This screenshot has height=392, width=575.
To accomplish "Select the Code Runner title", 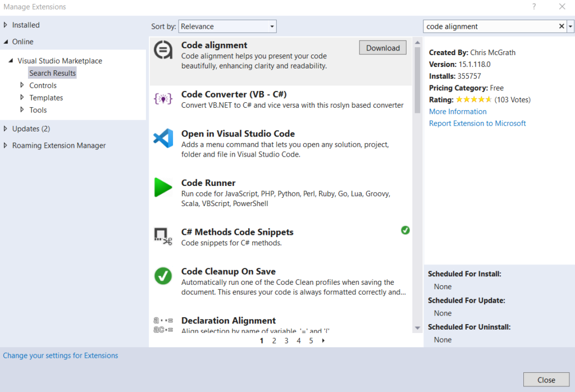I will click(208, 183).
